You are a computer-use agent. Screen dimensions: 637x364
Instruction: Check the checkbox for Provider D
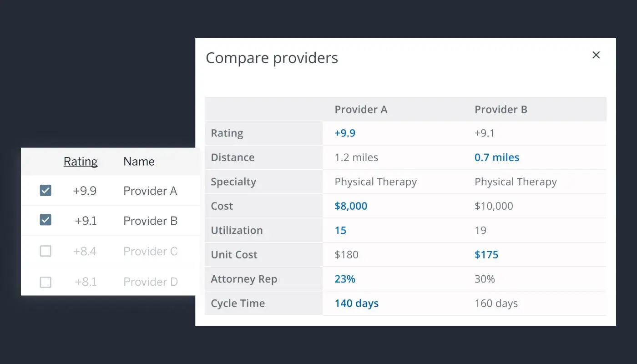point(45,282)
